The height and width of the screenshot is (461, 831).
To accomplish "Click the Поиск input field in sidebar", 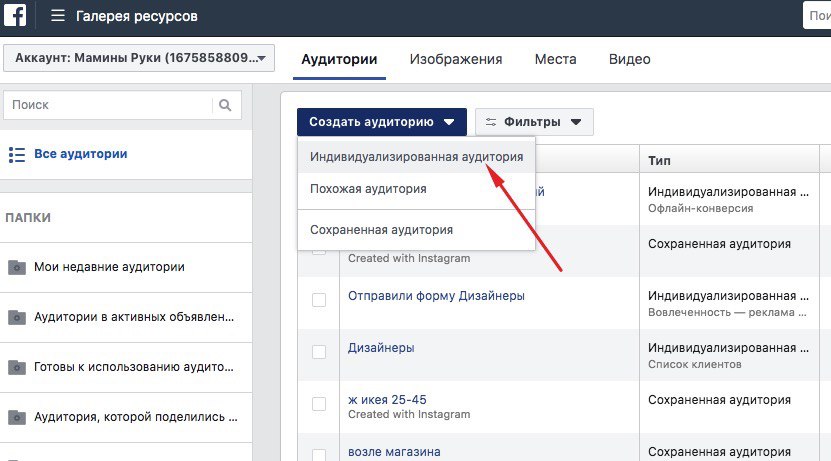I will tap(108, 105).
